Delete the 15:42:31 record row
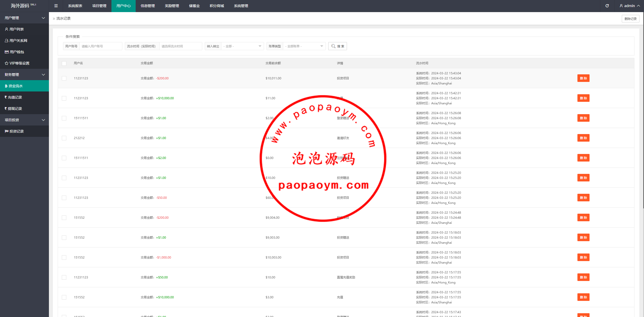This screenshot has width=644, height=317. (583, 98)
